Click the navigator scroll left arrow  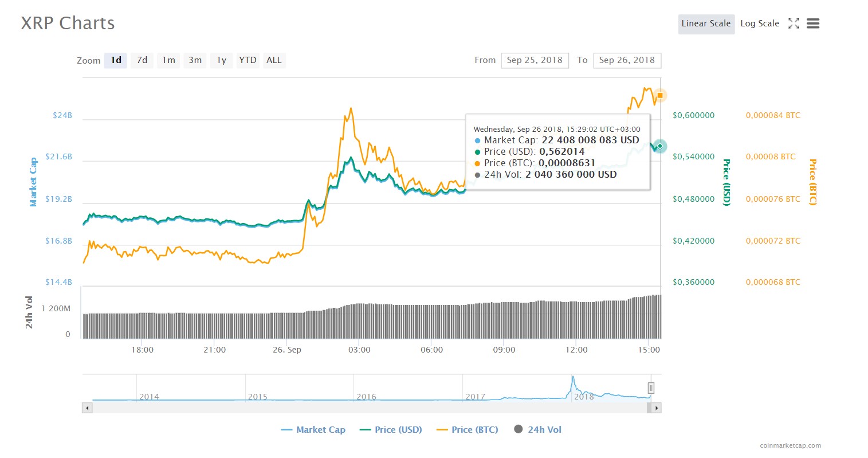point(87,408)
